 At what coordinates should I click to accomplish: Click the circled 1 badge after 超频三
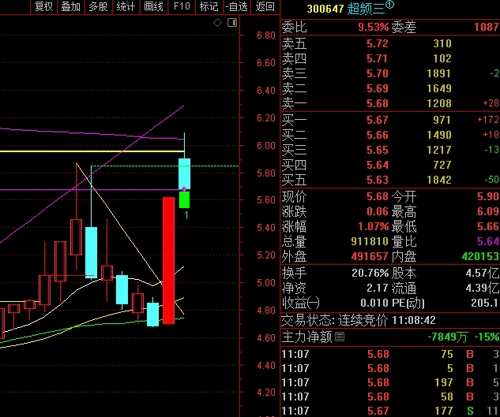[389, 5]
